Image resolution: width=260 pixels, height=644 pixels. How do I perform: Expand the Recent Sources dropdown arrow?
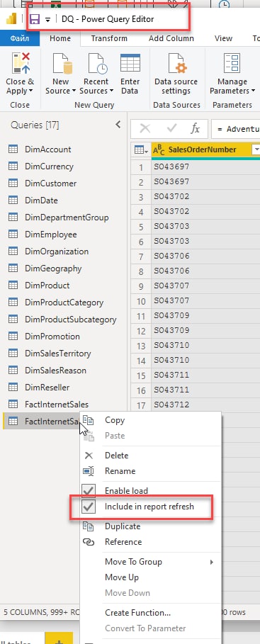111,91
